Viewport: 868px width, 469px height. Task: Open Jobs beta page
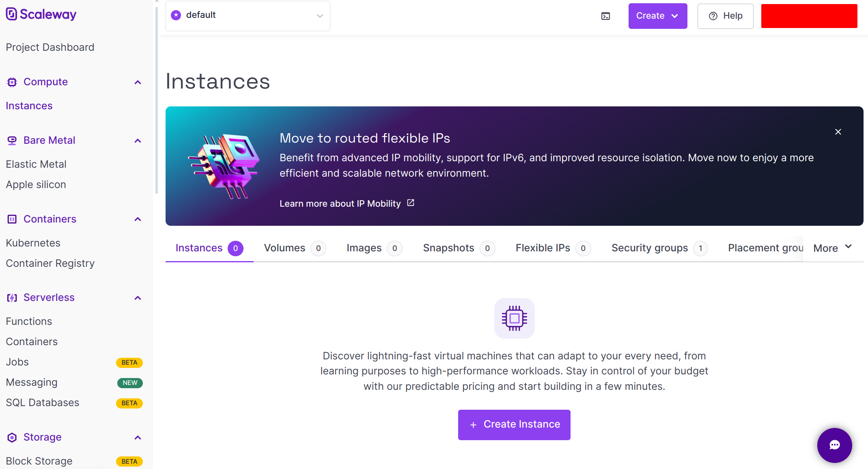(x=17, y=362)
